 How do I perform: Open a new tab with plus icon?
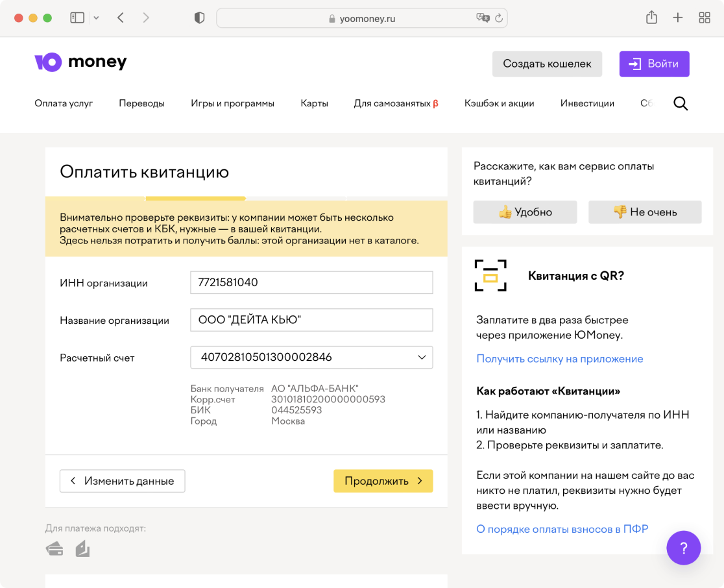pyautogui.click(x=678, y=18)
